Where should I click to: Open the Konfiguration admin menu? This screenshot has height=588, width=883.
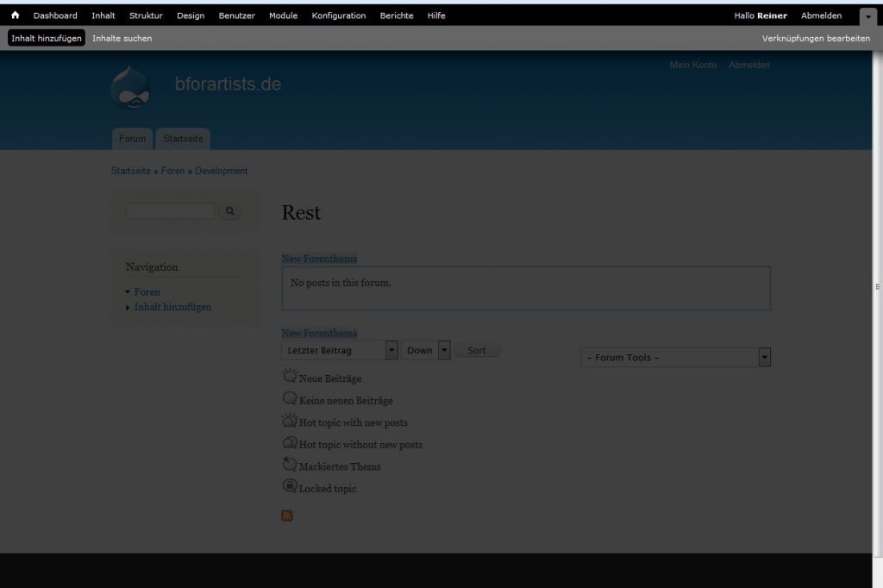338,16
